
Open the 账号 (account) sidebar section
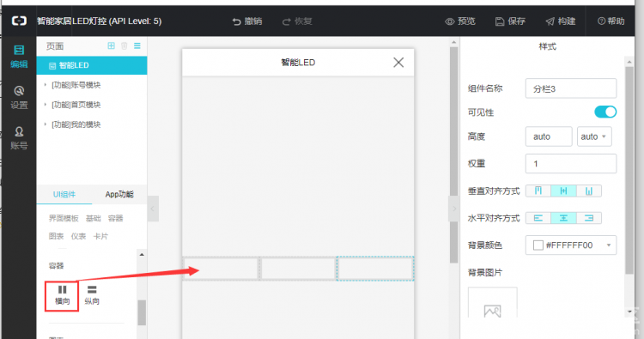click(19, 138)
